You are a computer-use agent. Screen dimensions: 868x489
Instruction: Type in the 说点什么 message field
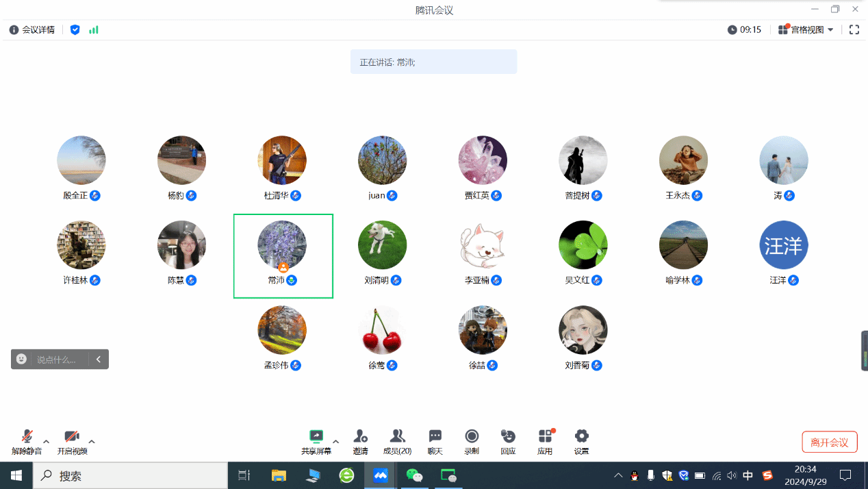[60, 360]
